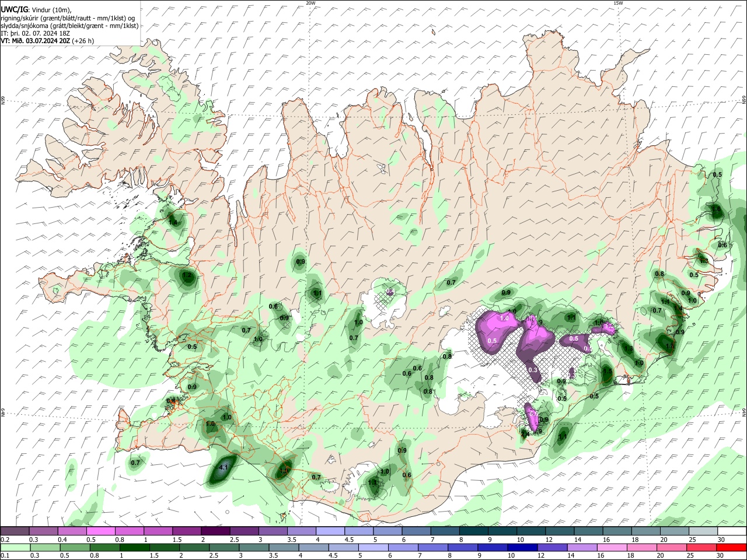Select the light pink 16 rain-scale swatch

[x=613, y=547]
